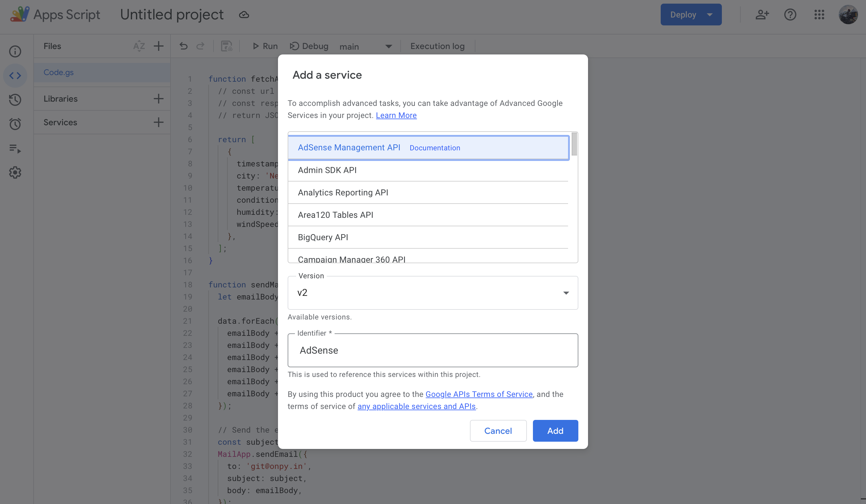
Task: Click the Deploy button
Action: (x=683, y=15)
